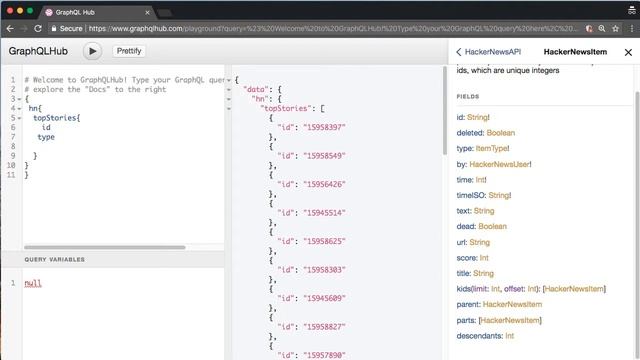Image resolution: width=640 pixels, height=360 pixels.
Task: Close the GraphQL Hub browser tab
Action: click(x=147, y=13)
